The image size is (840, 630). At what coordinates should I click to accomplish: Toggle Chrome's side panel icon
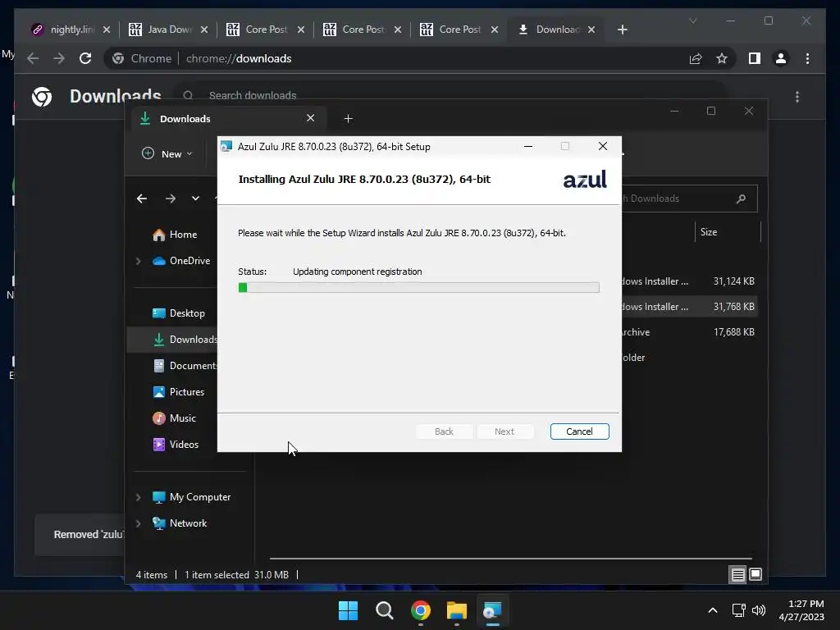click(755, 58)
